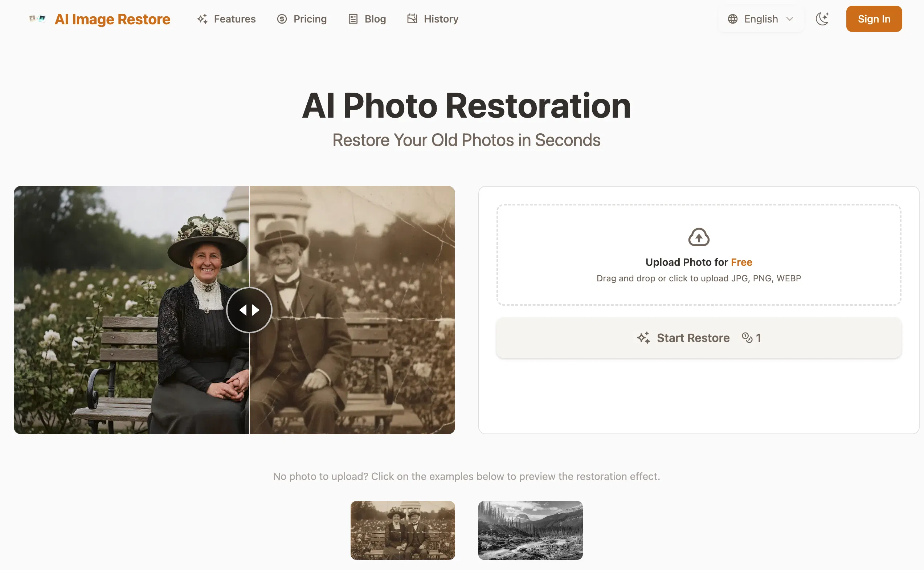Click the document Blog icon
This screenshot has height=570, width=924.
353,19
